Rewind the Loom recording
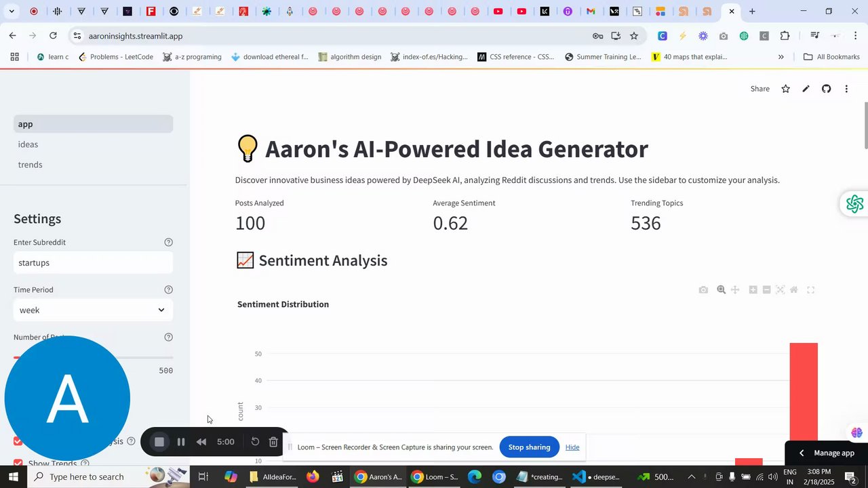 point(201,442)
